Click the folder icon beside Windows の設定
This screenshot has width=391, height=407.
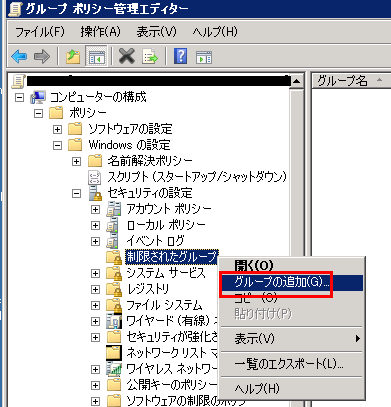point(75,145)
